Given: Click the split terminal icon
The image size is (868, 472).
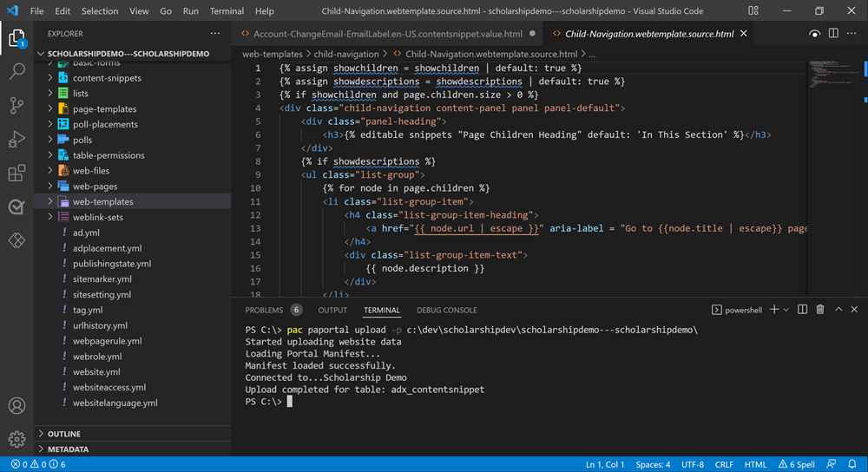Looking at the screenshot, I should [803, 310].
